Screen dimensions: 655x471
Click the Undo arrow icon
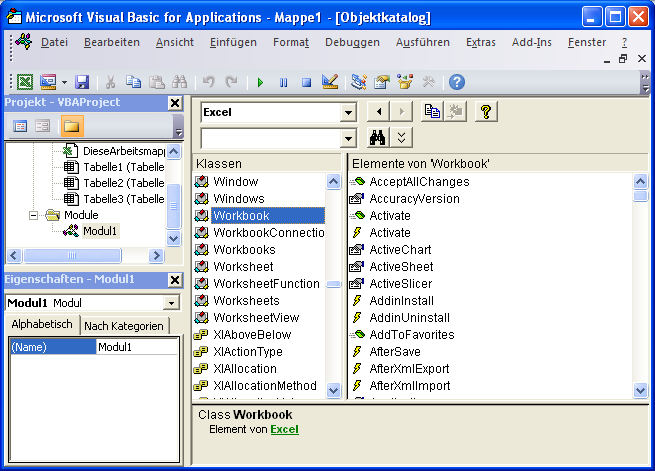click(208, 82)
